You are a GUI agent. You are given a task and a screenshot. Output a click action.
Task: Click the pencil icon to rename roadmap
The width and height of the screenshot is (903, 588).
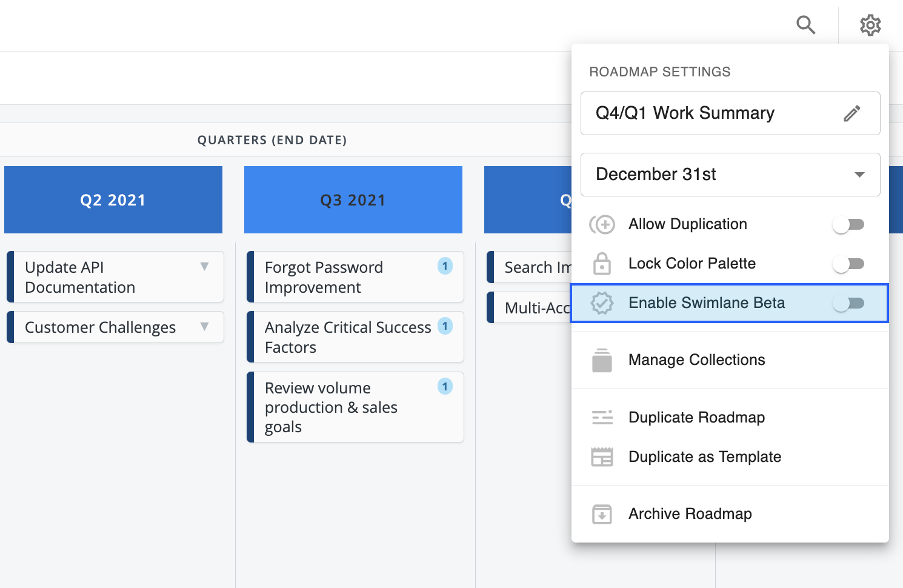[851, 113]
